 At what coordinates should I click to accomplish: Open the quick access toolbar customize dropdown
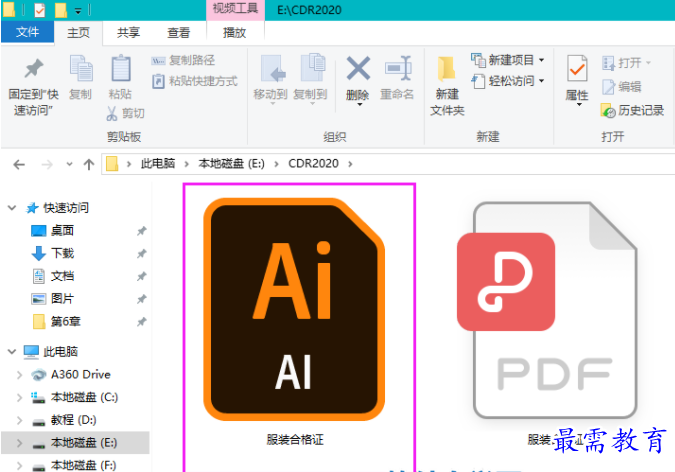[78, 11]
